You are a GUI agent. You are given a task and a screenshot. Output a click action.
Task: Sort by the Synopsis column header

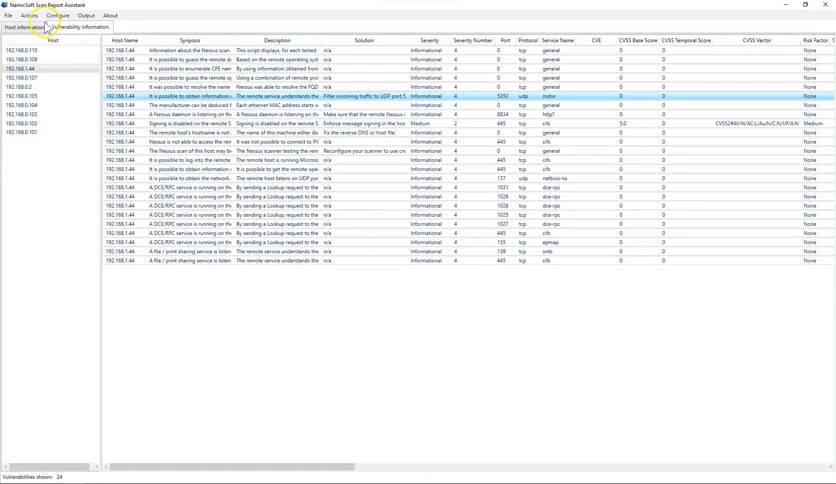[x=190, y=41]
